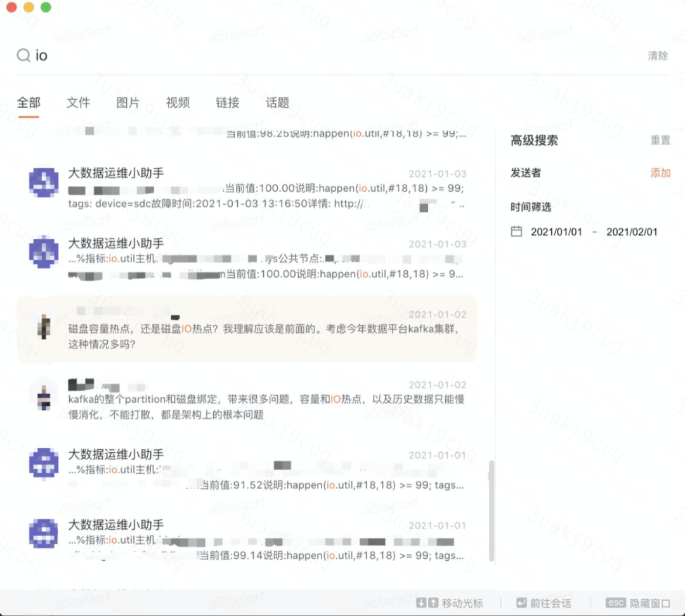Switch to the 图片 tab

[x=128, y=103]
